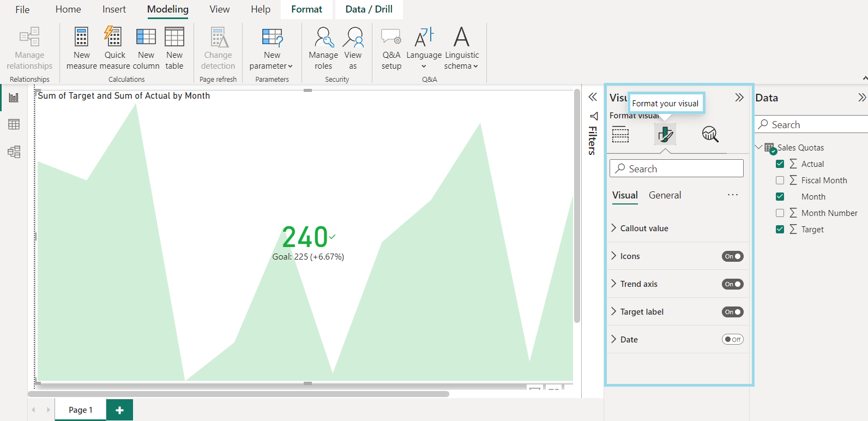868x421 pixels.
Task: Click Manage relationships icon
Action: pyautogui.click(x=29, y=37)
